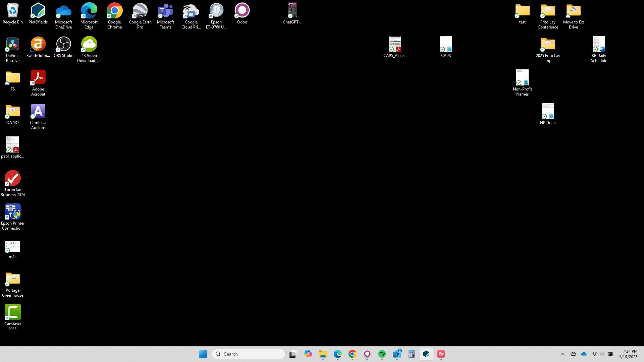Click the Adobe Acrobat desktop shortcut
This screenshot has width=644, height=362.
[38, 78]
